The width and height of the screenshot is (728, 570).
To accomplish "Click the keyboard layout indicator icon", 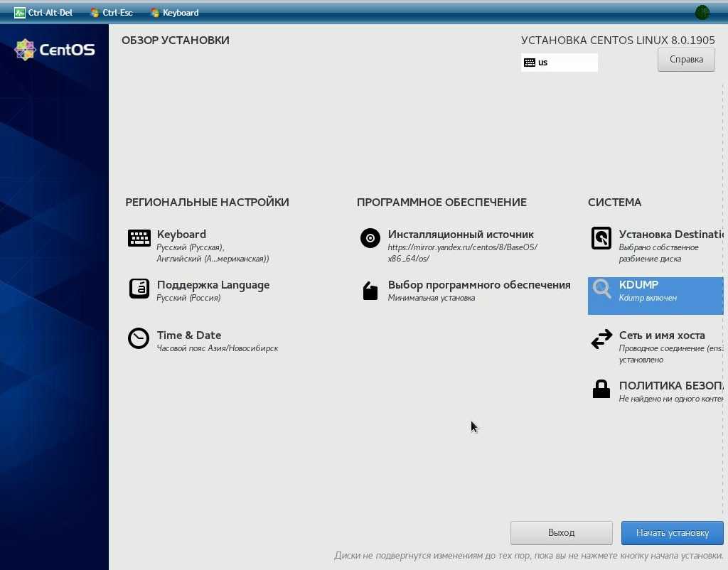I will tap(529, 63).
